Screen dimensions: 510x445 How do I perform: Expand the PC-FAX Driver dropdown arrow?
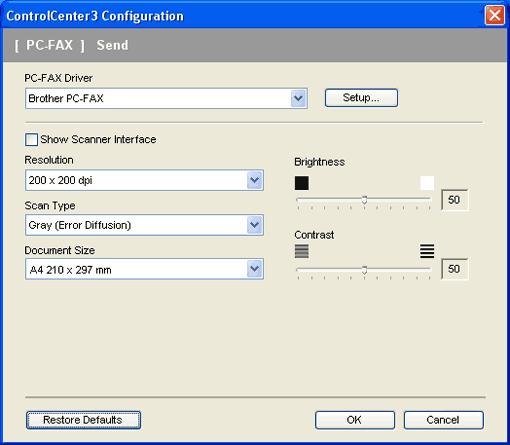point(298,98)
